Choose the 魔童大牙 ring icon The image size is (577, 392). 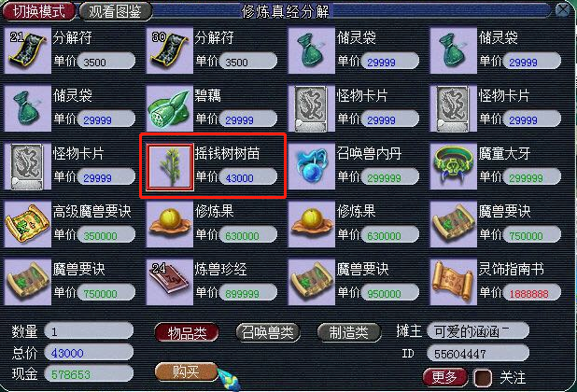[454, 167]
